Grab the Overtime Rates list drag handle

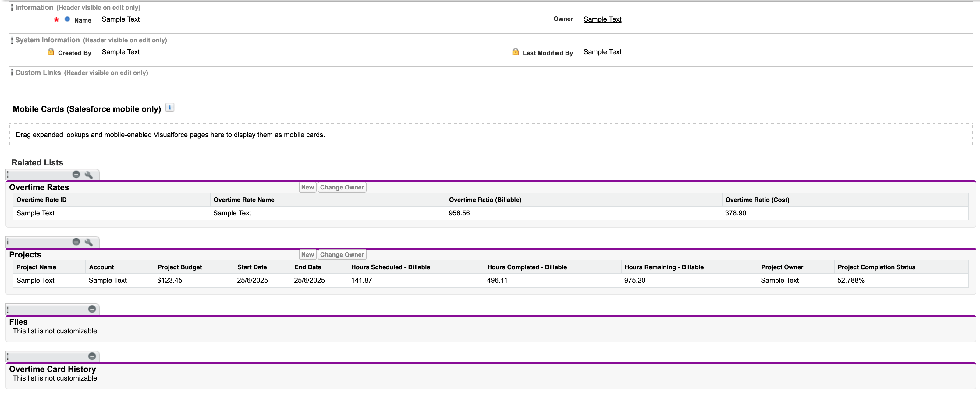[x=8, y=175]
